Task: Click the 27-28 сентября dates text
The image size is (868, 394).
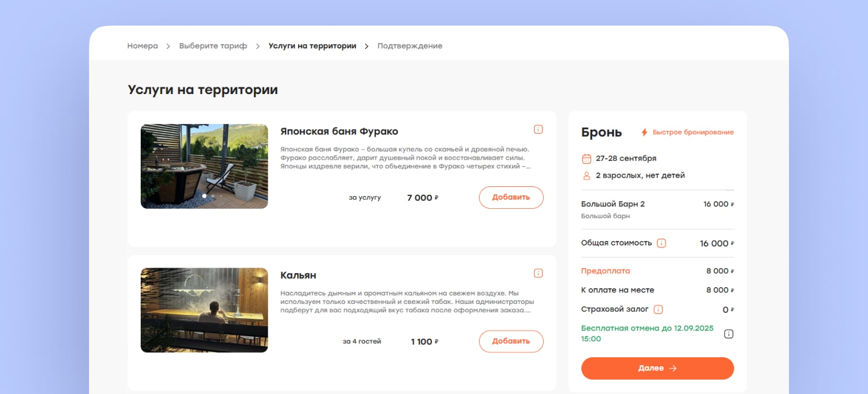Action: click(x=626, y=159)
